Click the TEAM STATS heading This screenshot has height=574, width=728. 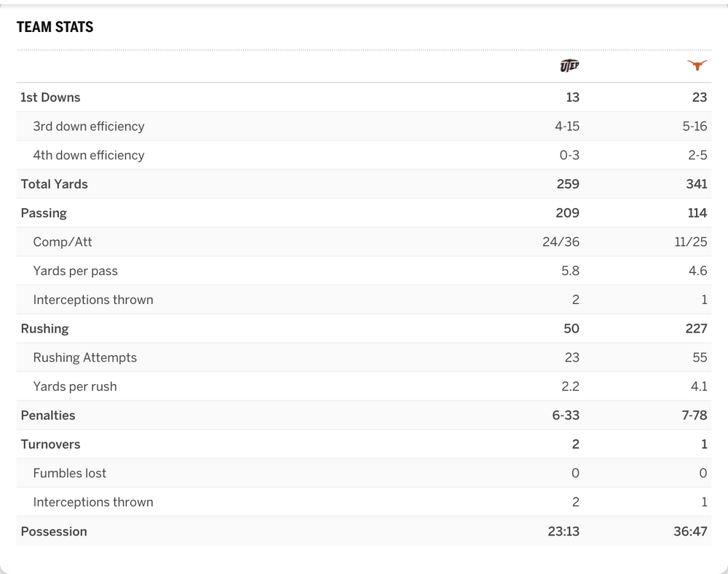point(55,28)
